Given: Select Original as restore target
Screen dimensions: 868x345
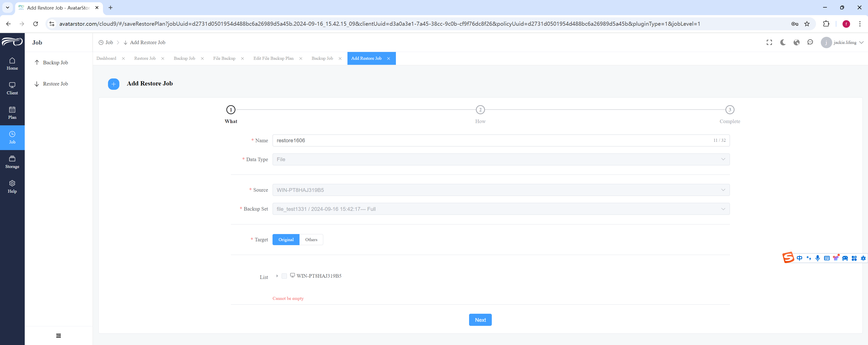Looking at the screenshot, I should coord(286,240).
